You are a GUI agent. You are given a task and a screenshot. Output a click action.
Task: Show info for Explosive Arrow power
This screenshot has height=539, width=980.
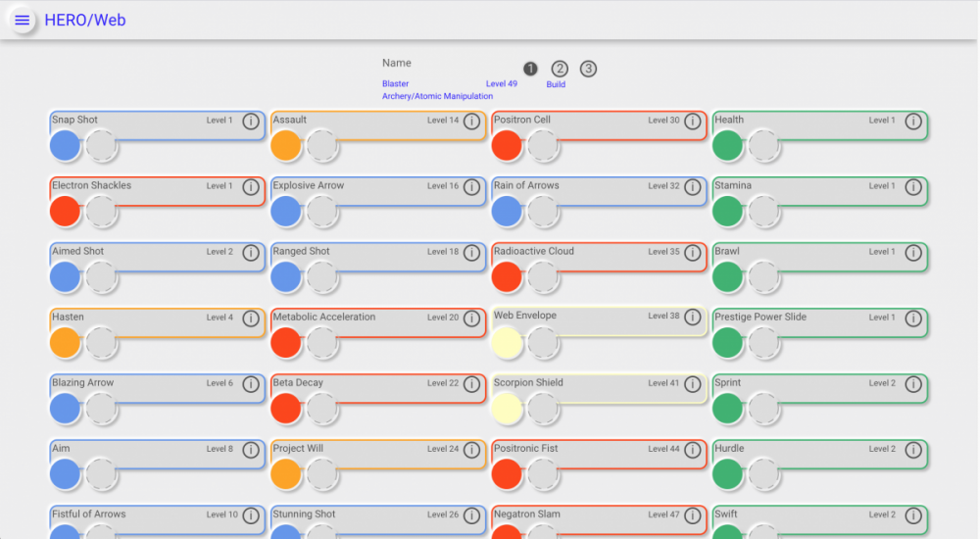[471, 187]
